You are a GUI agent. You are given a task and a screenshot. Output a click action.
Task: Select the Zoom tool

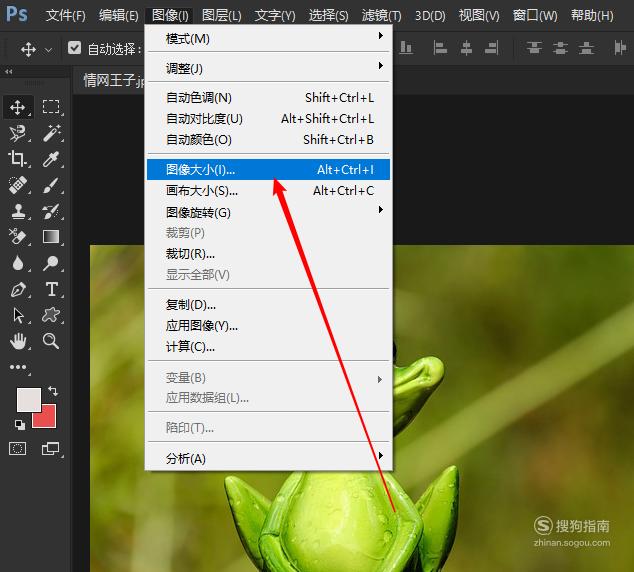51,341
